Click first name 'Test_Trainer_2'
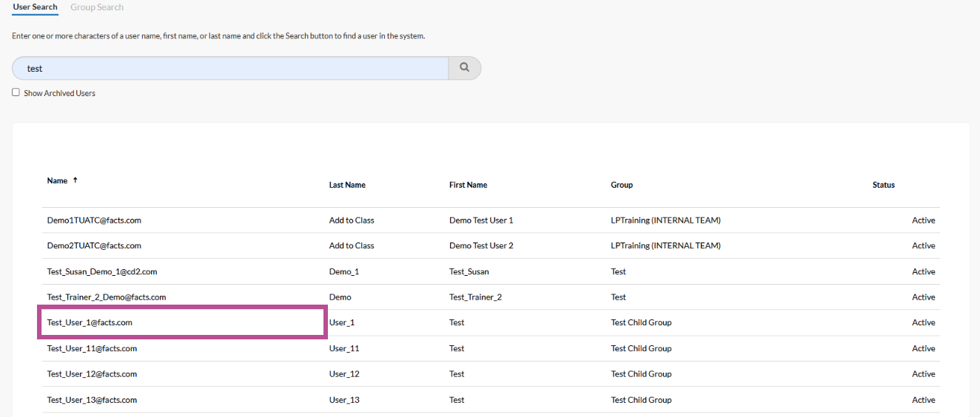The width and height of the screenshot is (980, 417). pyautogui.click(x=475, y=297)
